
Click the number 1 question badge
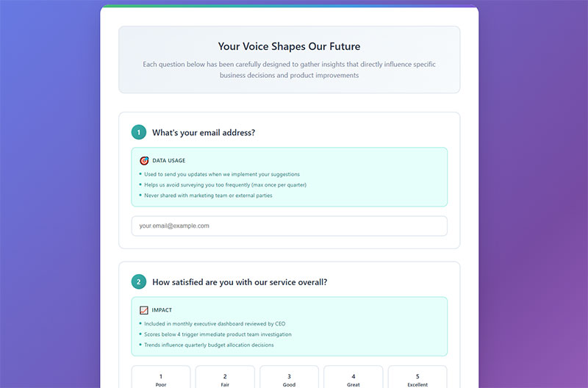[139, 132]
